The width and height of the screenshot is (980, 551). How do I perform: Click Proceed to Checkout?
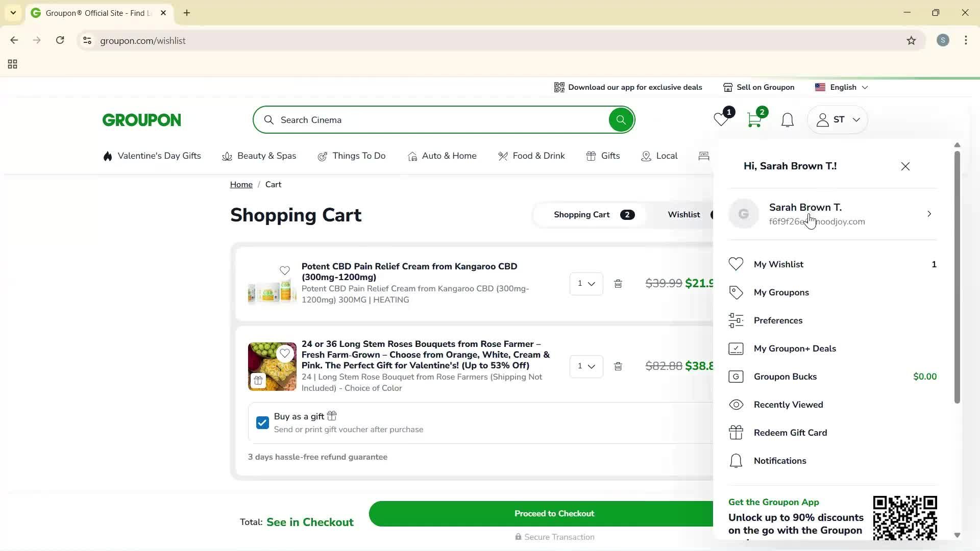pyautogui.click(x=554, y=513)
